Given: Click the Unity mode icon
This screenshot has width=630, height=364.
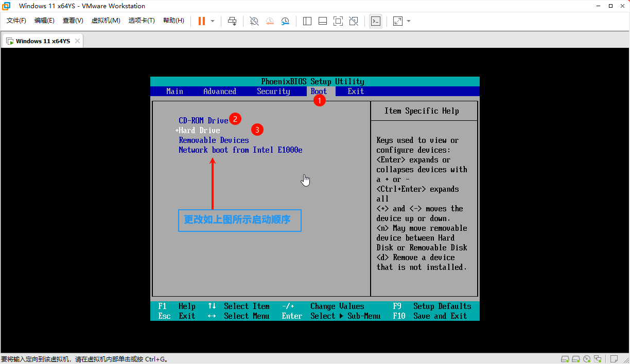Looking at the screenshot, I should click(354, 21).
